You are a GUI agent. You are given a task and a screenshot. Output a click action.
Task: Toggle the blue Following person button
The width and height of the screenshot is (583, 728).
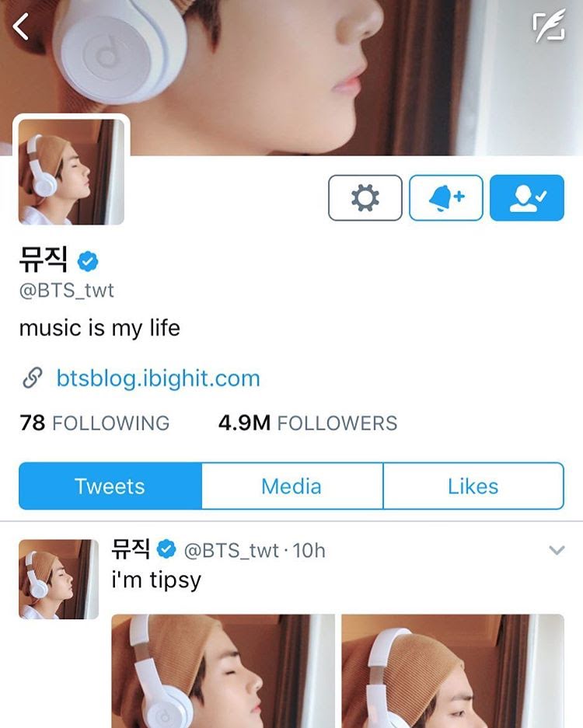coord(527,198)
